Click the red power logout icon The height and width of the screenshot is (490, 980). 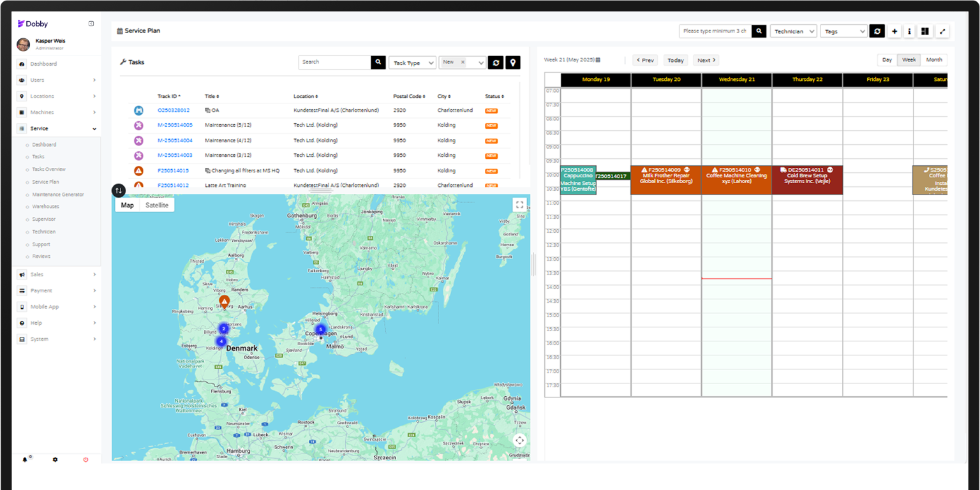tap(85, 459)
